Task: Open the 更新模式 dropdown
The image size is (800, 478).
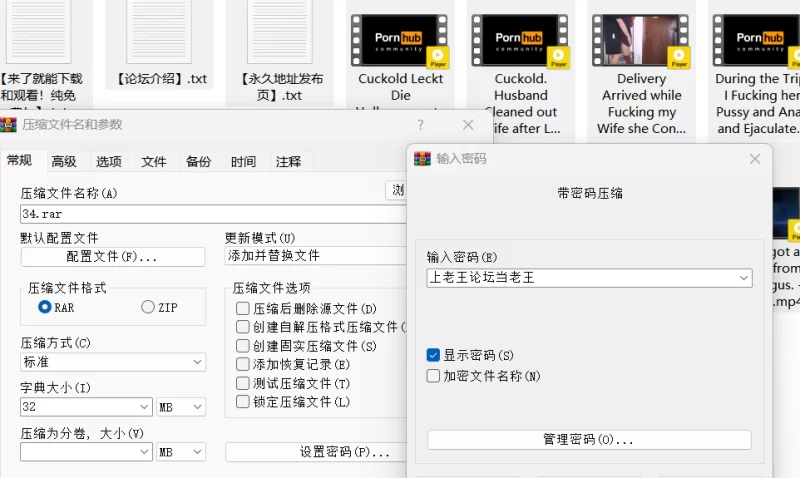Action: click(315, 256)
